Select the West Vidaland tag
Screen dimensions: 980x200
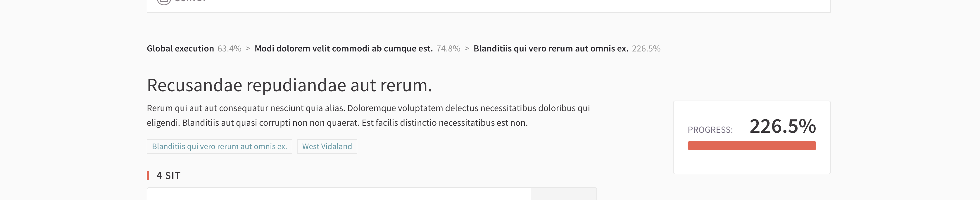click(327, 146)
